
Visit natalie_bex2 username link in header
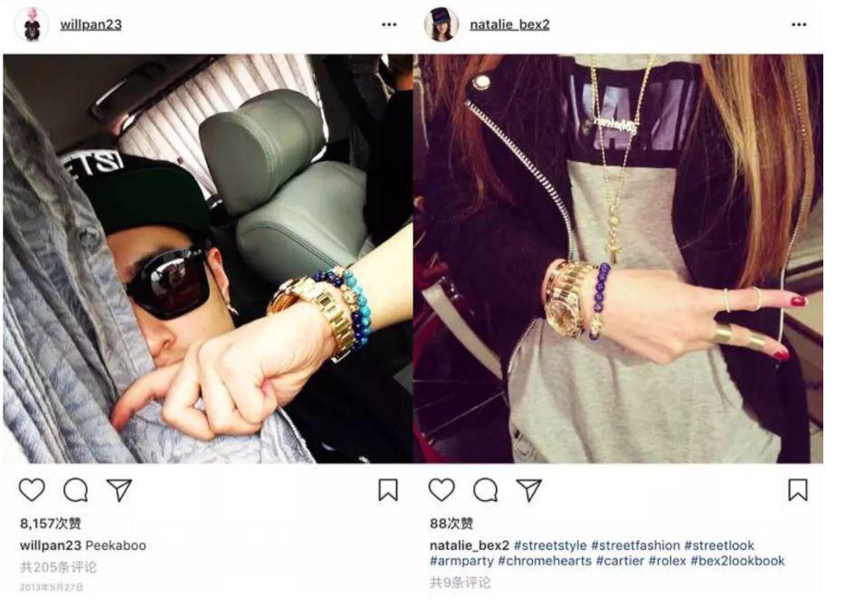click(509, 24)
